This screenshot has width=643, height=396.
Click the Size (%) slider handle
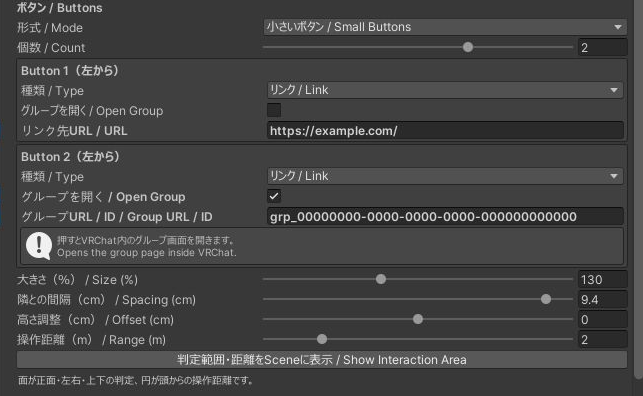[x=381, y=279]
